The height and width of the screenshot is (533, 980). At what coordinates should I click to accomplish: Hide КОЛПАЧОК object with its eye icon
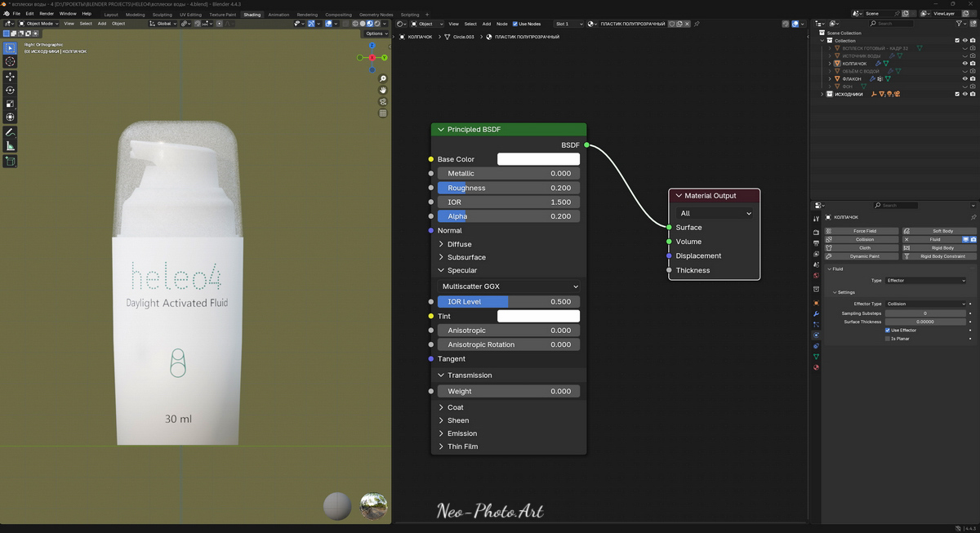click(964, 64)
